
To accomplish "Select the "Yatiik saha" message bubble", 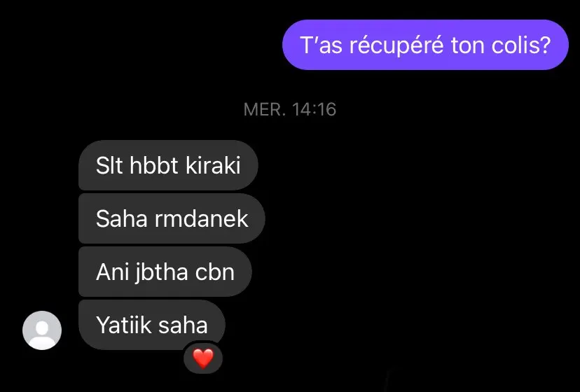I will pyautogui.click(x=152, y=325).
